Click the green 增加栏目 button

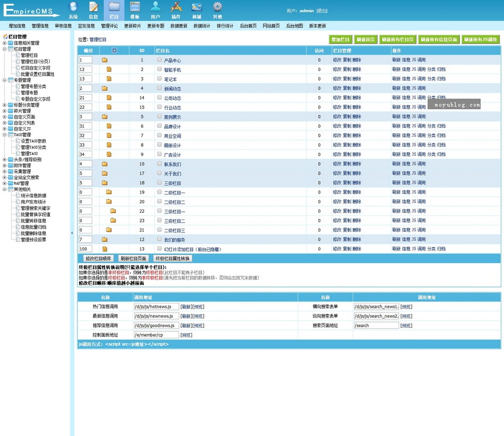pos(341,40)
